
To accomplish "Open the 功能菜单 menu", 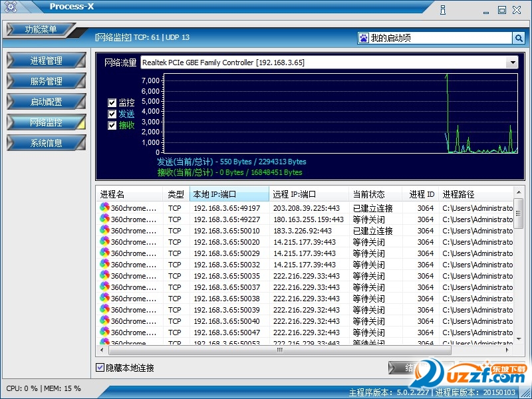I will coord(41,30).
